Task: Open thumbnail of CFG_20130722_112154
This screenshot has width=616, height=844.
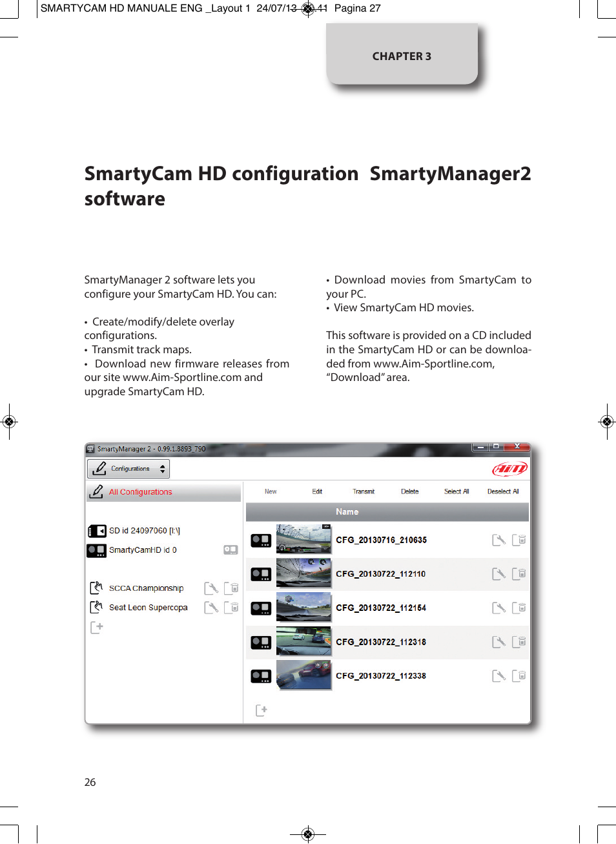Action: point(303,607)
